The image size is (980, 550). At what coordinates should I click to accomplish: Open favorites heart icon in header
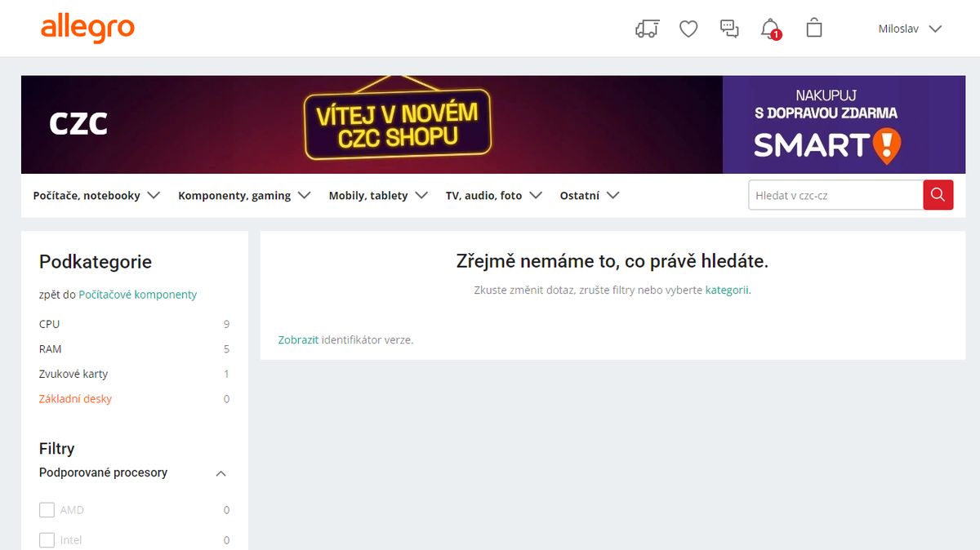tap(688, 29)
